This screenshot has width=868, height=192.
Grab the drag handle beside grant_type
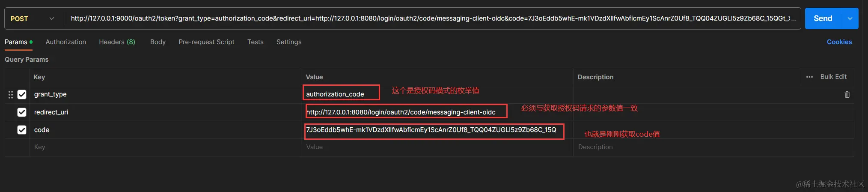pyautogui.click(x=11, y=95)
